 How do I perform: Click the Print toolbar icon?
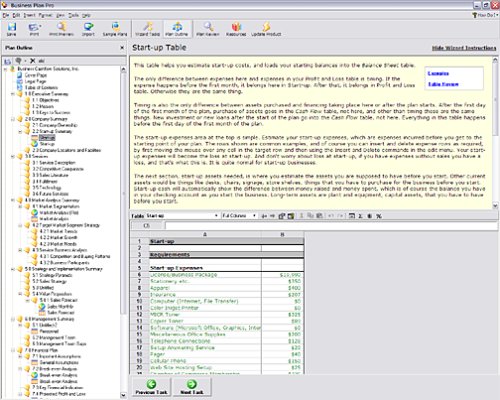tap(34, 29)
